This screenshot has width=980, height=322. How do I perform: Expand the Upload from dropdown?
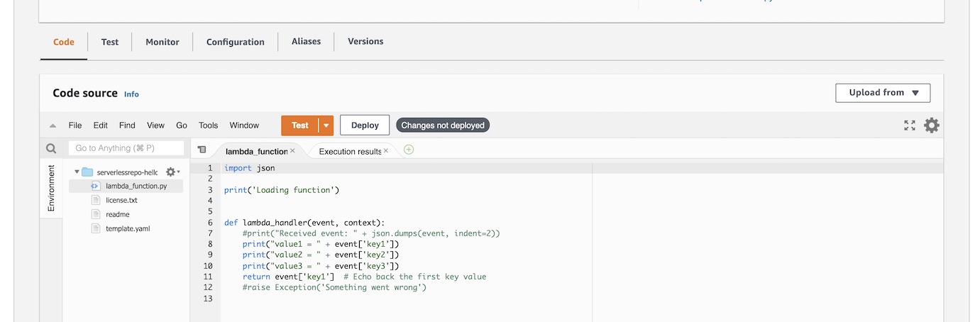(882, 93)
